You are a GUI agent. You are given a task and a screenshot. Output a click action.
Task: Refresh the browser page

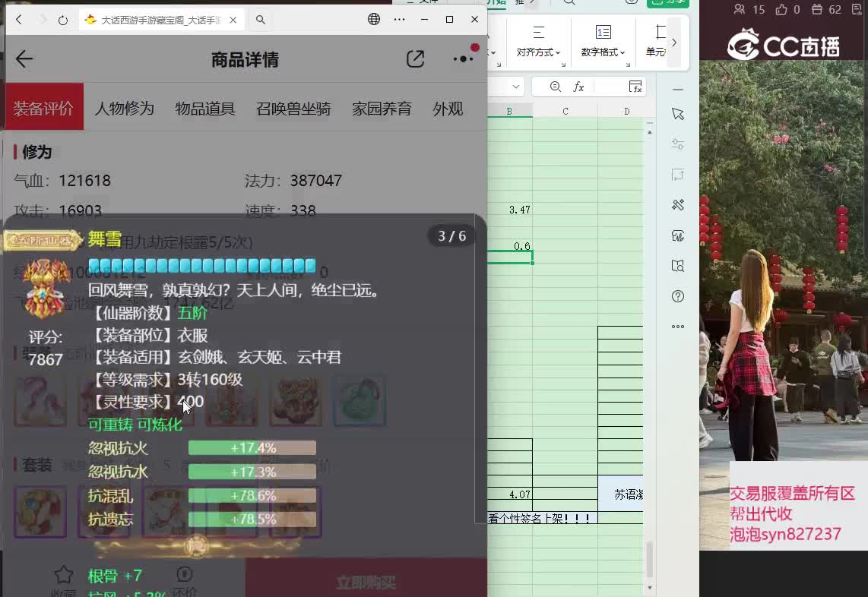pyautogui.click(x=63, y=20)
